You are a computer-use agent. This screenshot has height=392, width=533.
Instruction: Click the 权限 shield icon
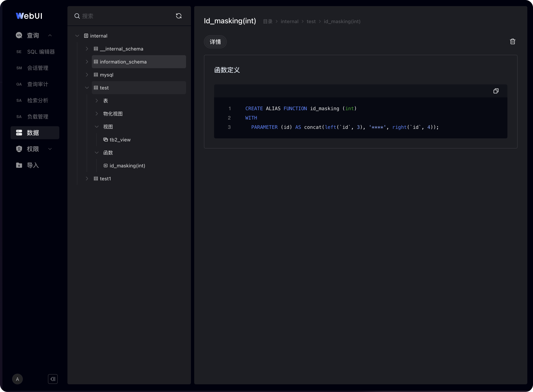[19, 149]
